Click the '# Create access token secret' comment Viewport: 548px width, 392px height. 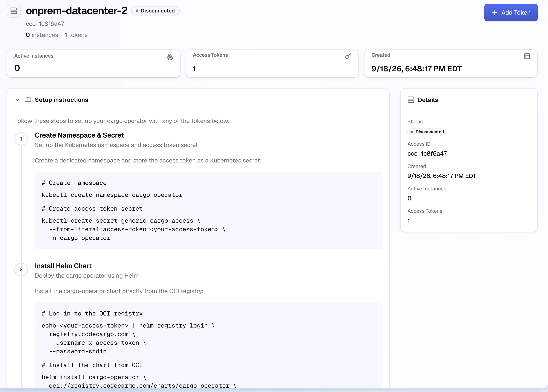tap(92, 208)
